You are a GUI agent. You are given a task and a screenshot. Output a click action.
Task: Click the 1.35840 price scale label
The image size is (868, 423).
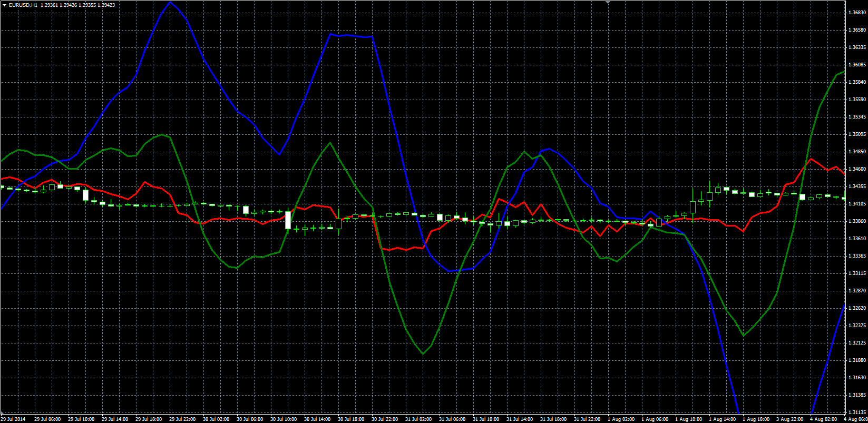click(857, 82)
